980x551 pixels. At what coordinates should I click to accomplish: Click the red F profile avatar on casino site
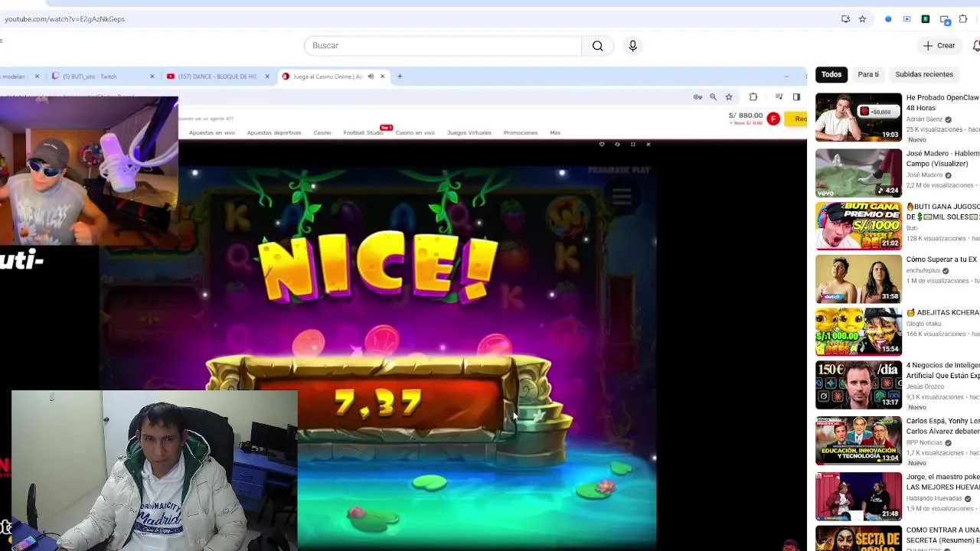coord(773,119)
